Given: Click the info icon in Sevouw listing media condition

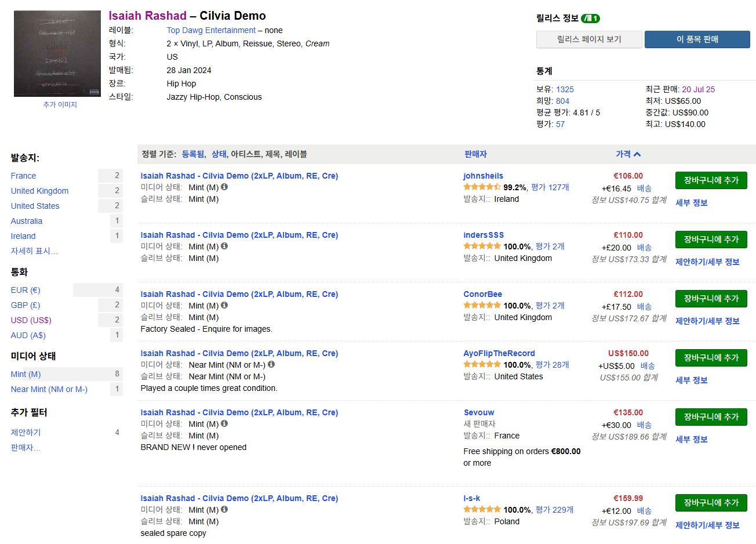Looking at the screenshot, I should click(224, 423).
